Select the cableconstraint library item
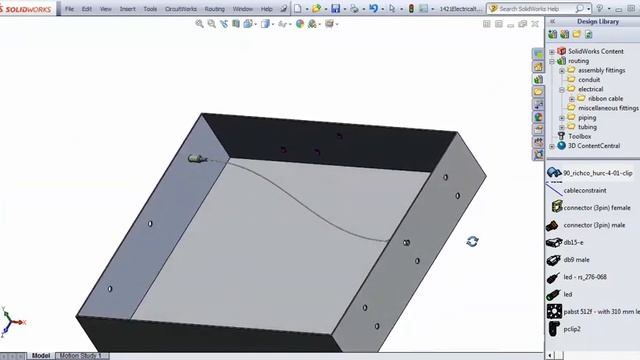 click(585, 191)
